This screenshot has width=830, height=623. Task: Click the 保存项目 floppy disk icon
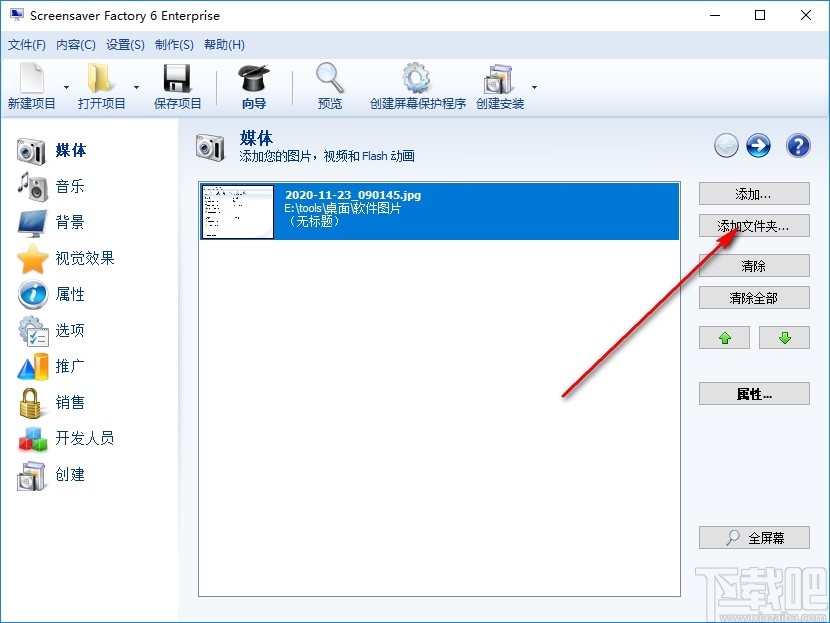tap(177, 78)
